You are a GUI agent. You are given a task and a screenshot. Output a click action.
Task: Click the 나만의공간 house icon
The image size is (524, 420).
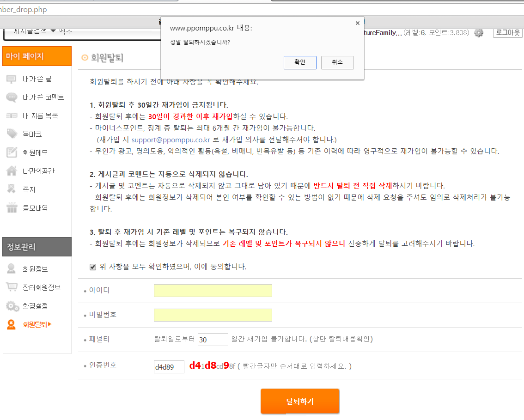[x=12, y=171]
